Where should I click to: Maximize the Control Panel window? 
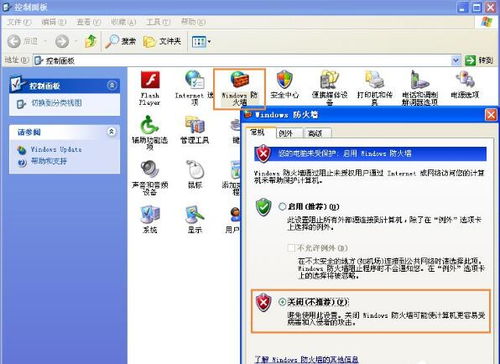pyautogui.click(x=477, y=7)
